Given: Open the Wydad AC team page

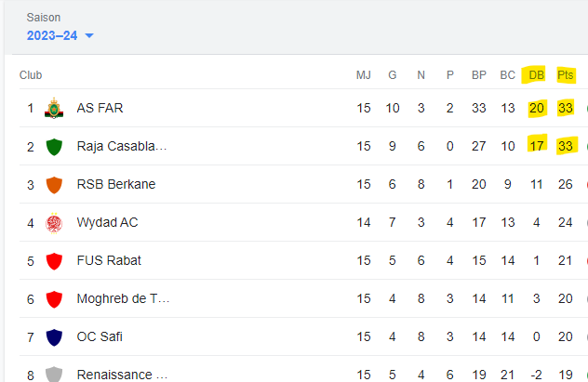Looking at the screenshot, I should pos(108,222).
